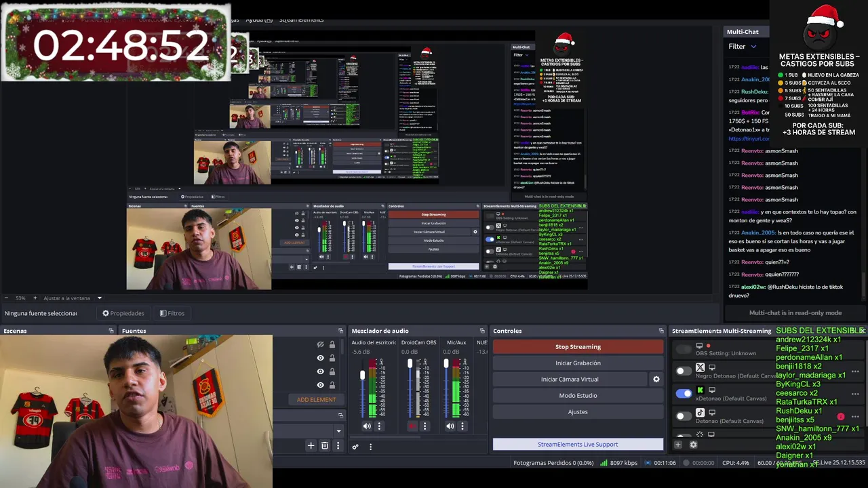Enable the Detonao TikTok stream toggle

click(x=684, y=415)
